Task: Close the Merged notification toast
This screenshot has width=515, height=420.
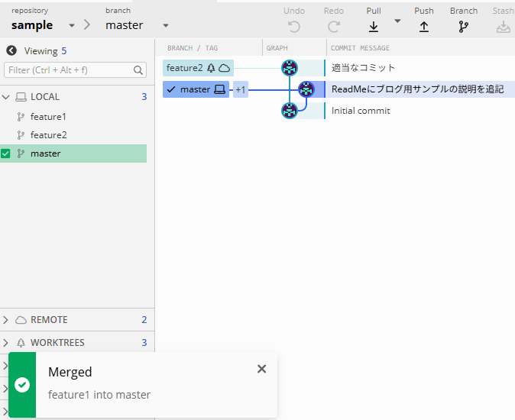Action: [261, 369]
